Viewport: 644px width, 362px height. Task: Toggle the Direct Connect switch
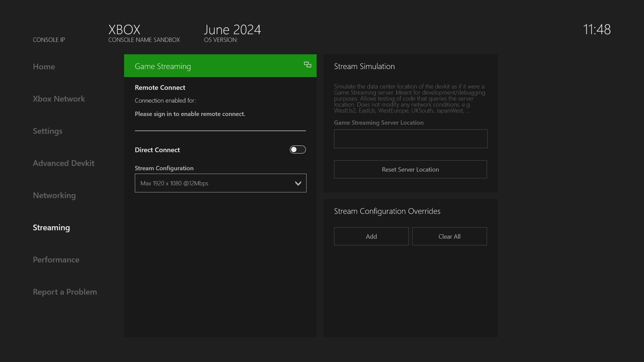click(298, 149)
